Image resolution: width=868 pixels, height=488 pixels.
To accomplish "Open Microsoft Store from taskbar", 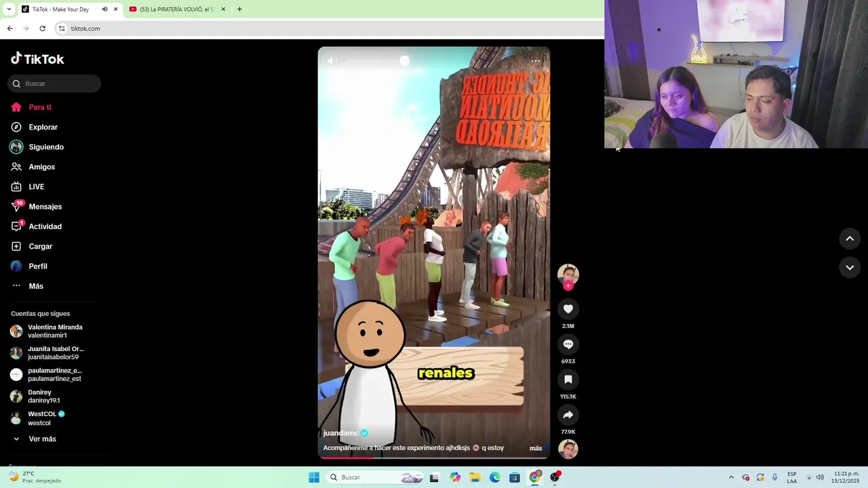I will [x=515, y=477].
